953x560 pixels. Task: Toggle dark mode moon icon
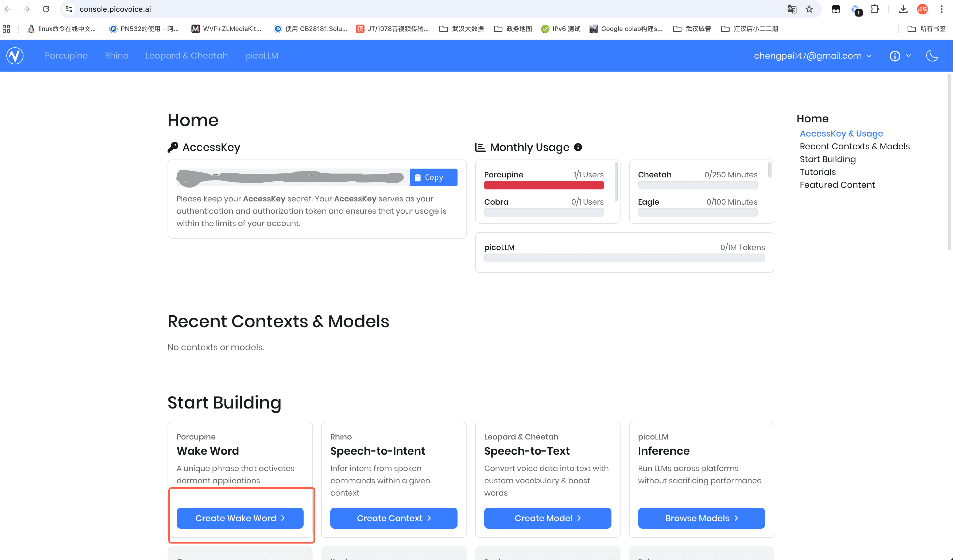click(932, 56)
